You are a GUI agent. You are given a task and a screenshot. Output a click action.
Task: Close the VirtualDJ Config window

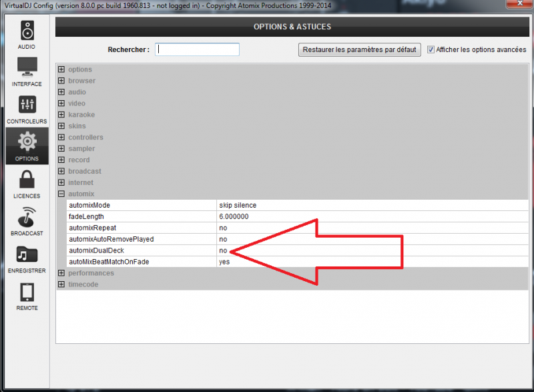coord(520,3)
